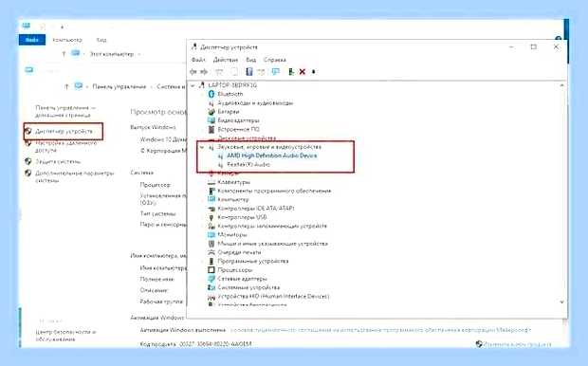Image resolution: width=588 pixels, height=366 pixels.
Task: Collapse Звуковые, игровые и видеоустройства node
Action: point(202,147)
